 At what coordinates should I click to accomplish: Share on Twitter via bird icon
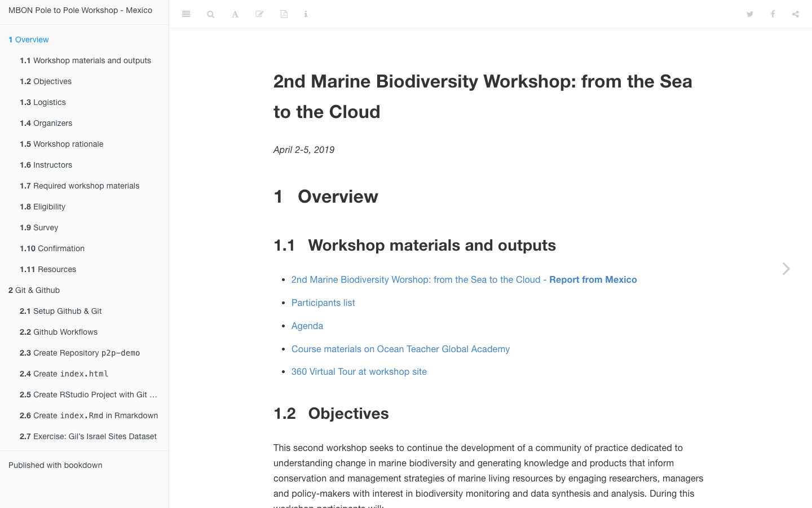tap(750, 14)
